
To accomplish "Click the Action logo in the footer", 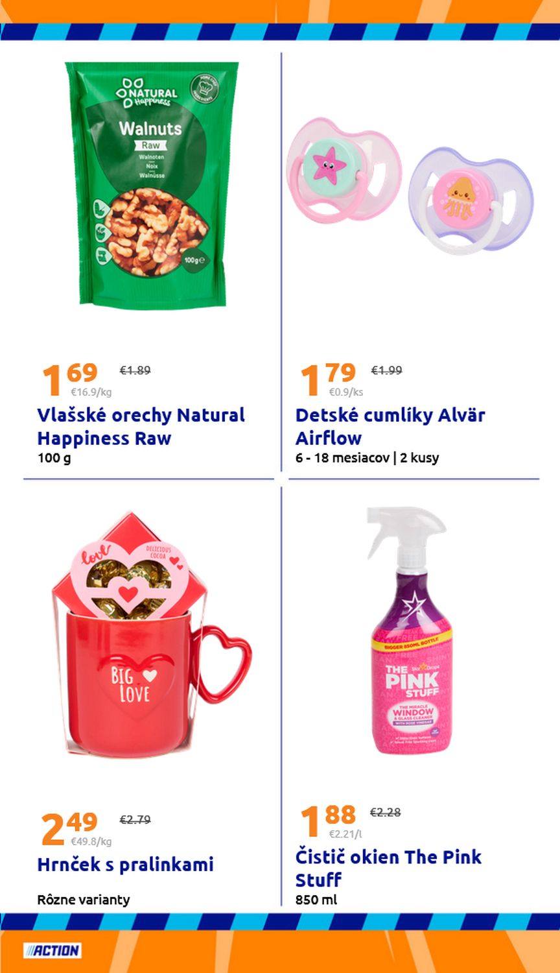I will (52, 951).
